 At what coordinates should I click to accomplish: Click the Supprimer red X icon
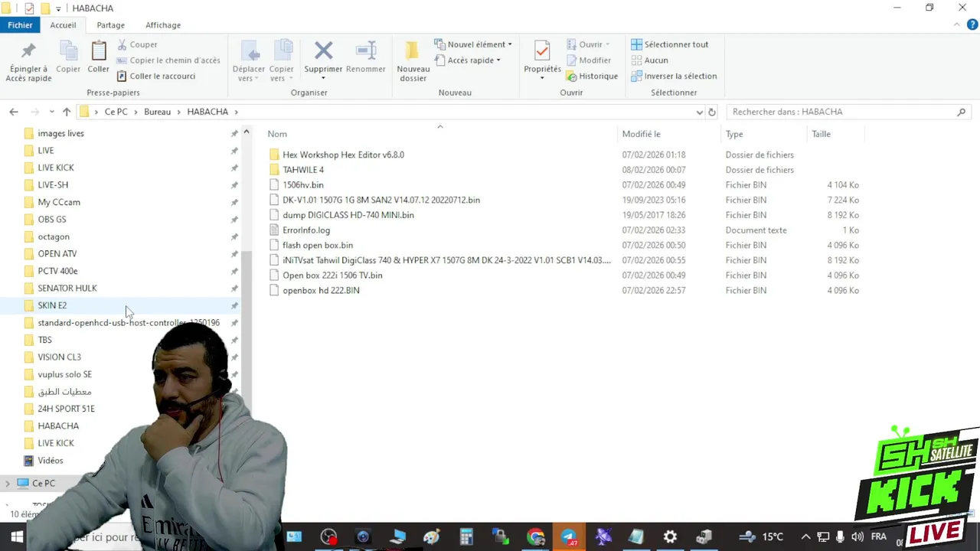point(323,51)
